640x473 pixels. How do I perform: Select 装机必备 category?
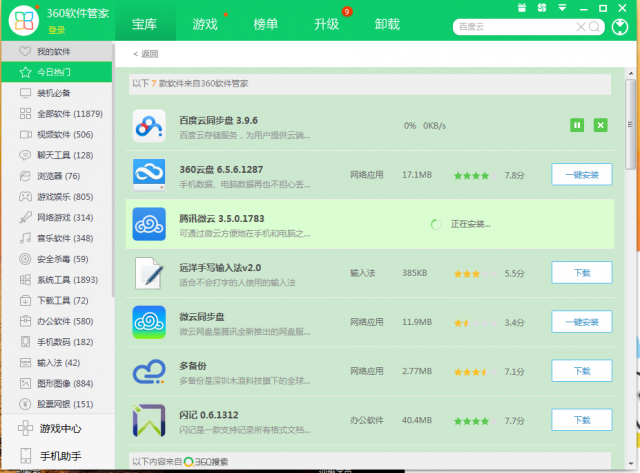pyautogui.click(x=56, y=93)
